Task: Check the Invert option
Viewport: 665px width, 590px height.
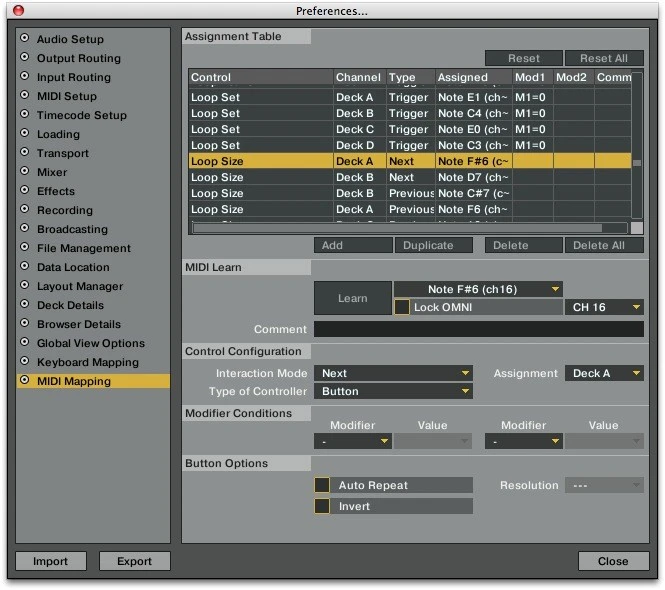Action: [322, 506]
